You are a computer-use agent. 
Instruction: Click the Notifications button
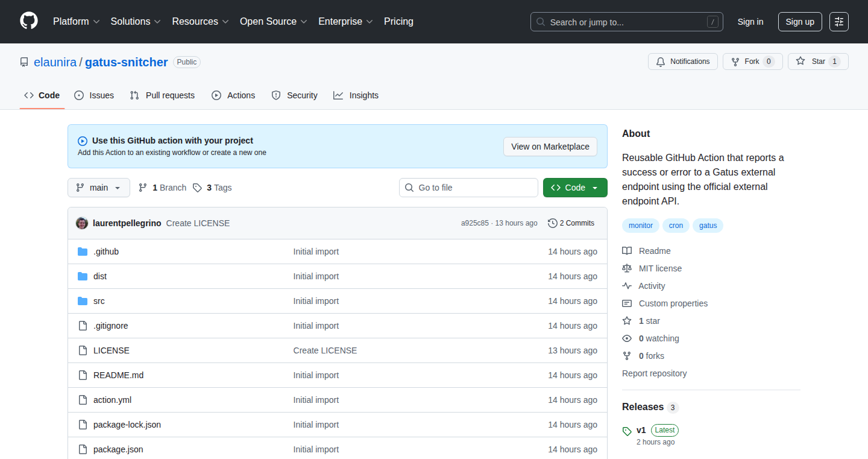[683, 62]
